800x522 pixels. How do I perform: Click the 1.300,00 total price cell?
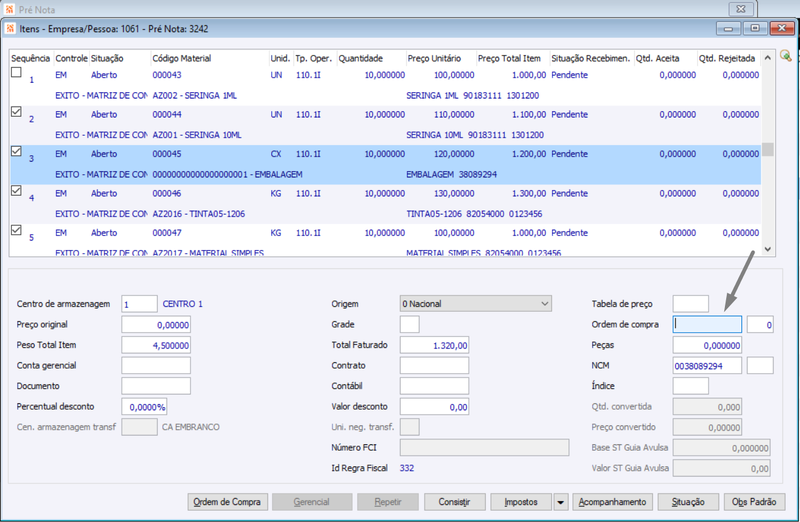click(529, 193)
